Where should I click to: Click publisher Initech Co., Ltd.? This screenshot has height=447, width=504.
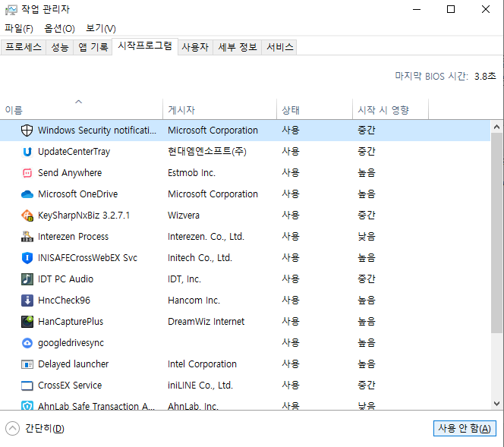pos(200,258)
